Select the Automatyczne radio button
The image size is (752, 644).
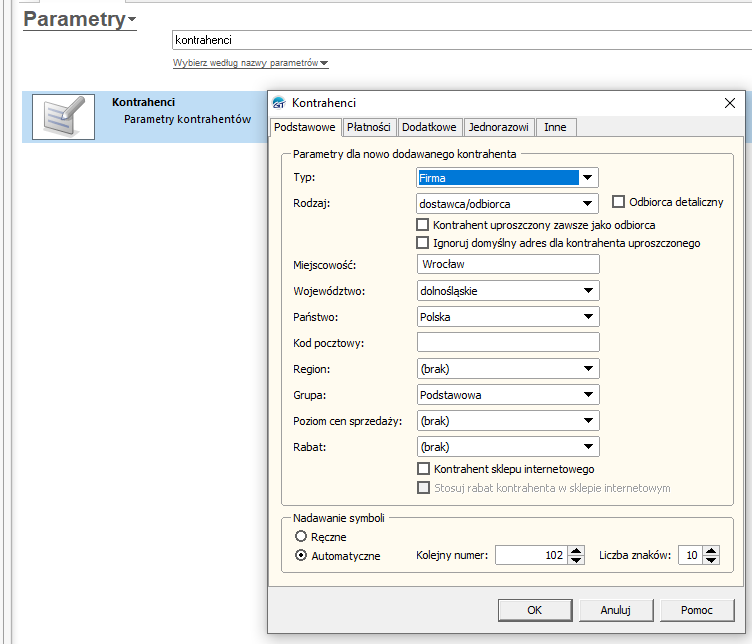tap(301, 556)
